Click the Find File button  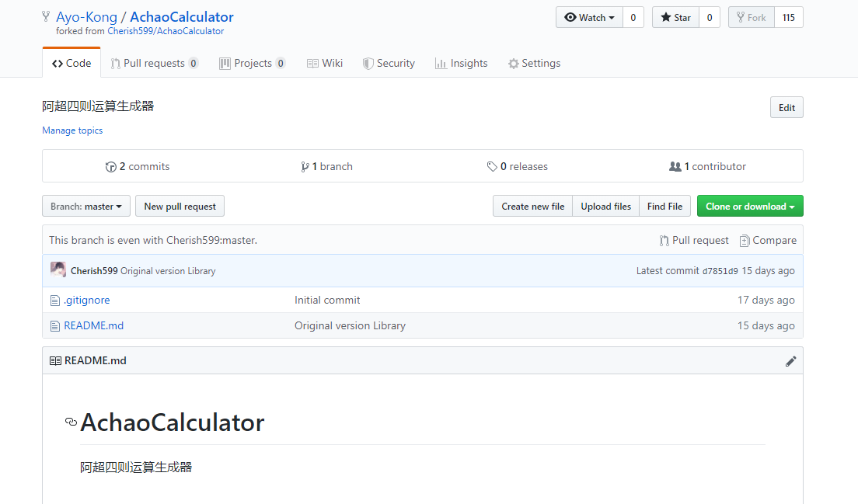664,206
